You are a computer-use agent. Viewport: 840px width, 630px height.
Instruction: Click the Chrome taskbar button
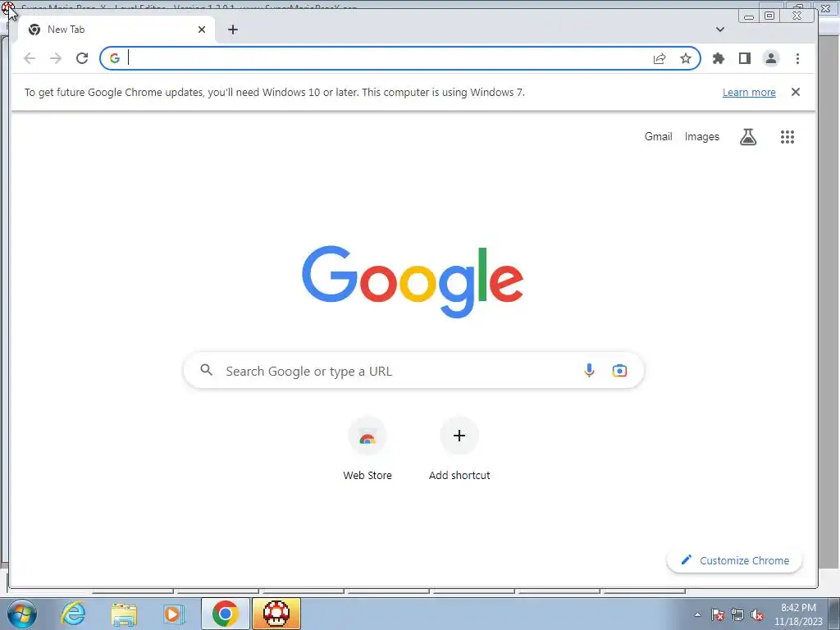[225, 614]
